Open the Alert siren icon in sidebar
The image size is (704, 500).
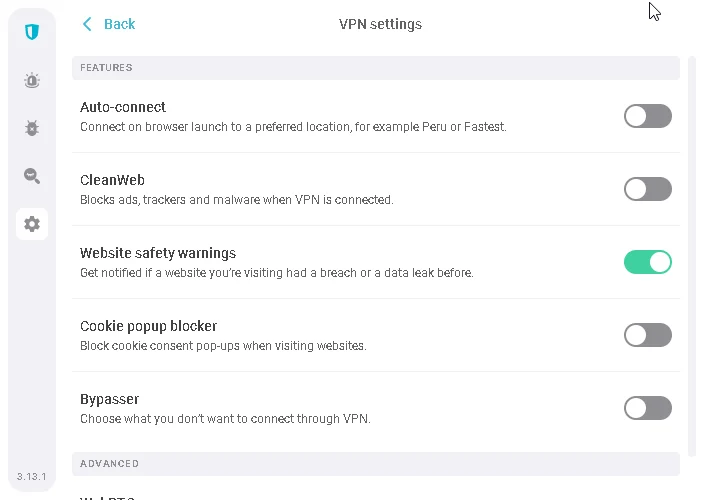tap(32, 80)
